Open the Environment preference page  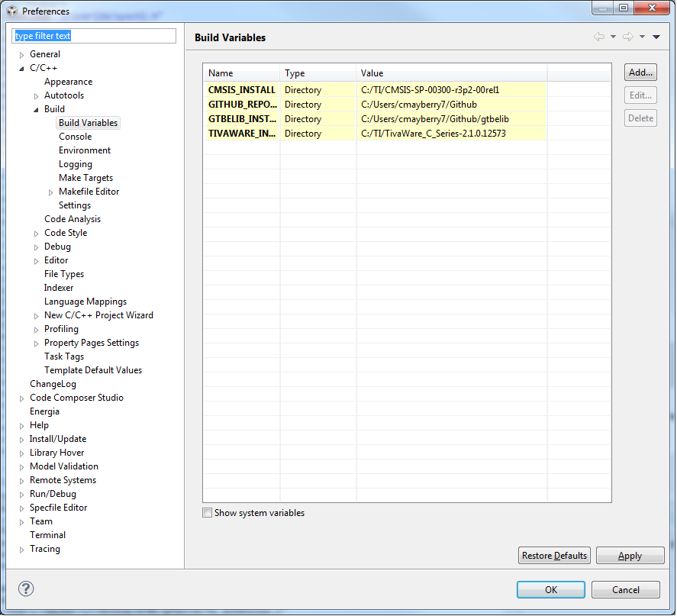[x=85, y=150]
